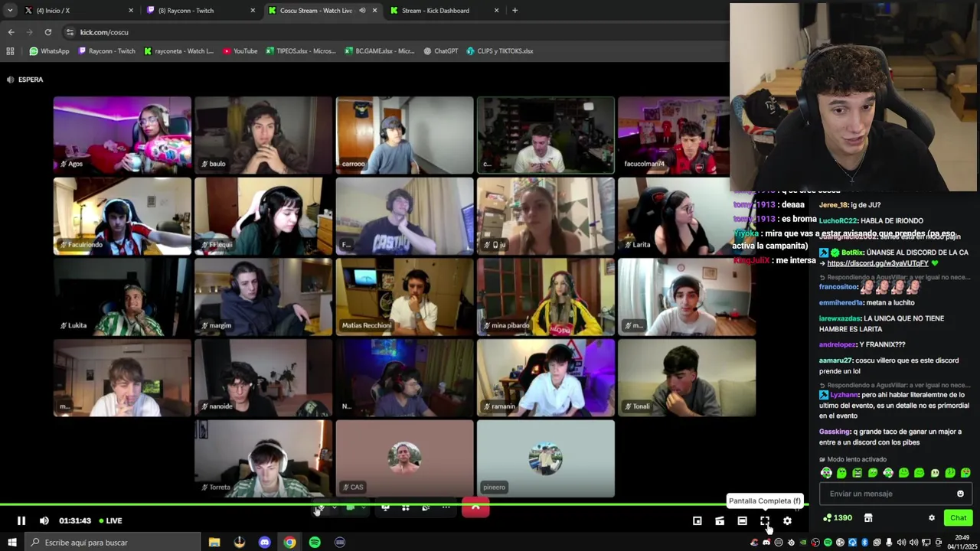Select Tonali video tile
This screenshot has width=980, height=551.
(687, 378)
